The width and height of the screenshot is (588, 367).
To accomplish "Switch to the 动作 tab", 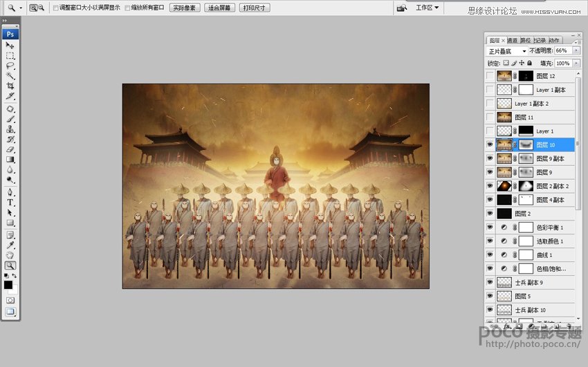I will click(554, 41).
